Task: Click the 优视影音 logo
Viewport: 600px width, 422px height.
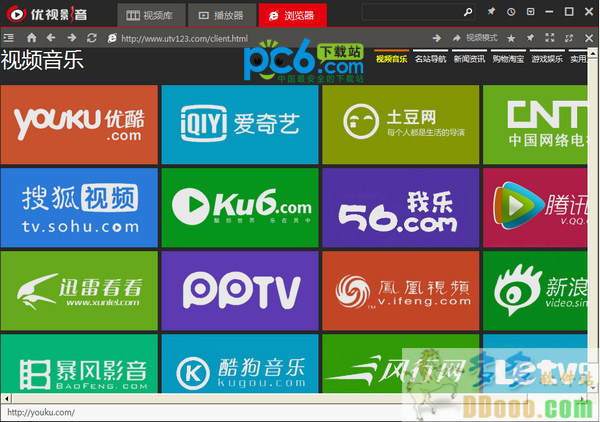Action: tap(47, 15)
